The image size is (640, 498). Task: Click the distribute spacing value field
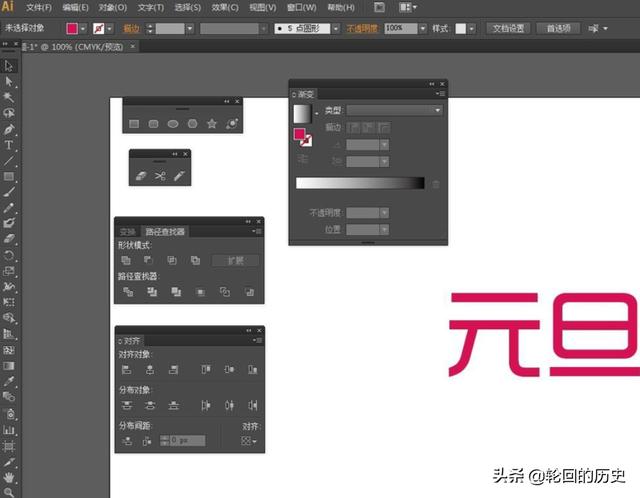click(185, 440)
